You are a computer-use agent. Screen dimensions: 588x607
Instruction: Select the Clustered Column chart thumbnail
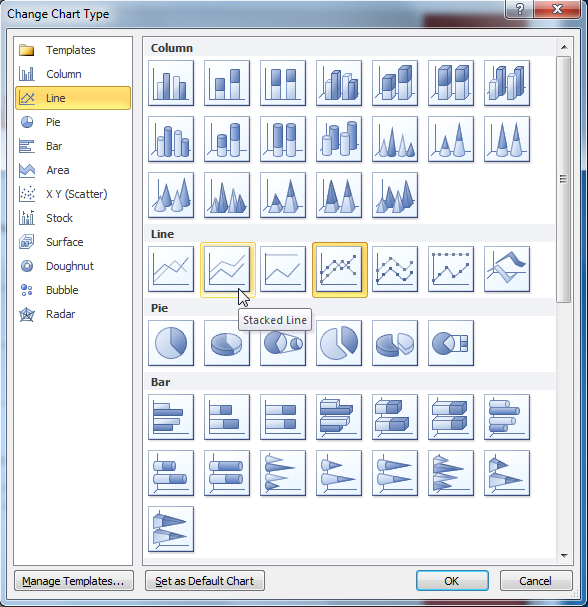(x=171, y=83)
